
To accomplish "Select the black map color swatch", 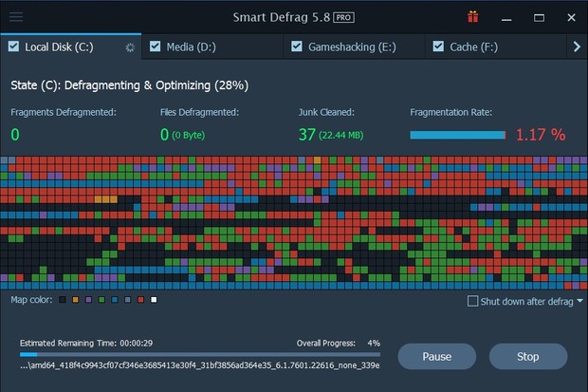I will (63, 300).
